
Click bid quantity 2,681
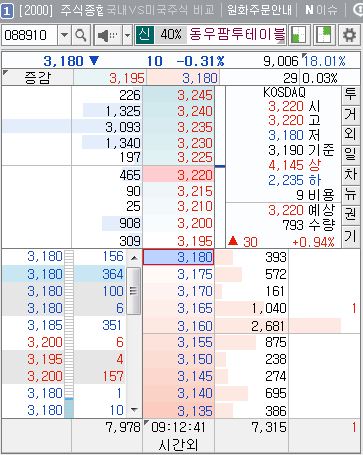(269, 326)
